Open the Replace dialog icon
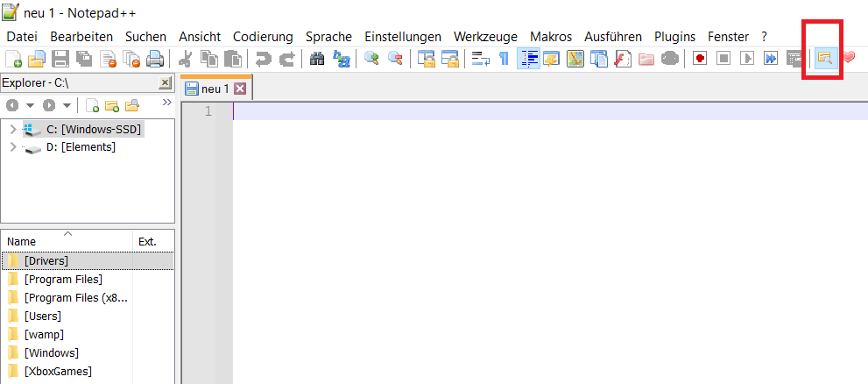 tap(341, 58)
